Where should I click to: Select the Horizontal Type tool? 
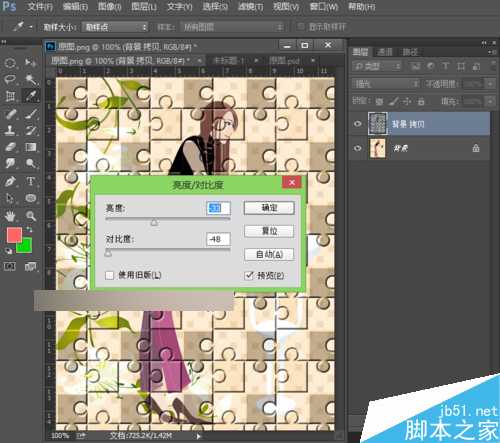(x=31, y=182)
